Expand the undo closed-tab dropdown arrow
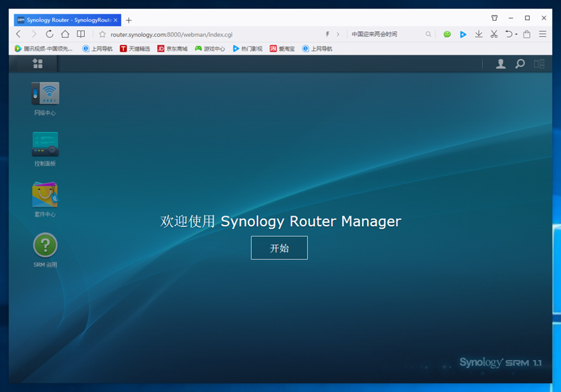 pos(516,35)
